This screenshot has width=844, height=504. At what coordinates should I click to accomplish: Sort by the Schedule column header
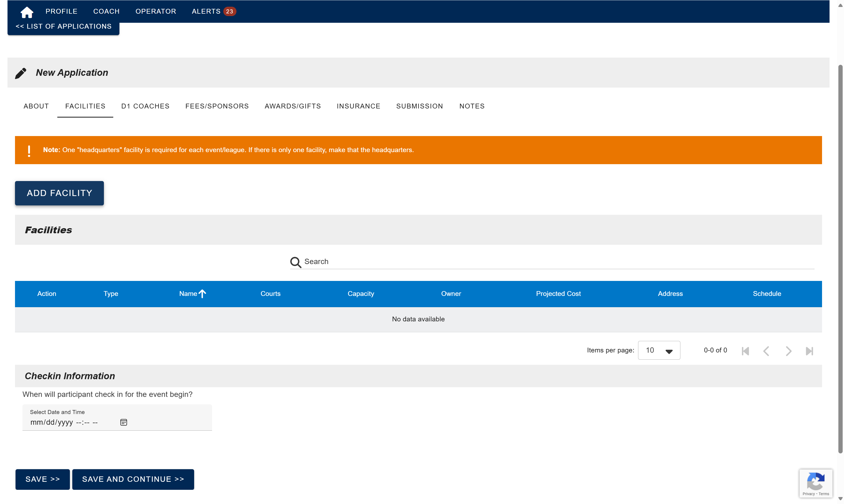coord(767,294)
